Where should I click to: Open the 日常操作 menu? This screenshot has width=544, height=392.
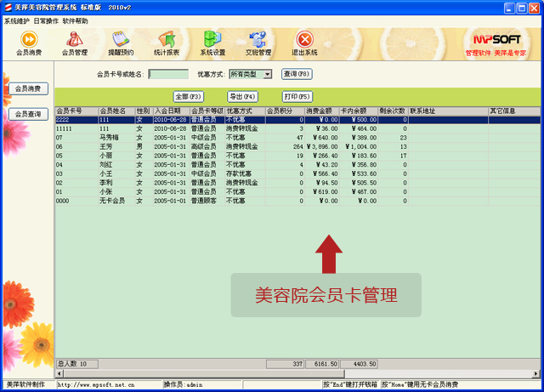46,20
